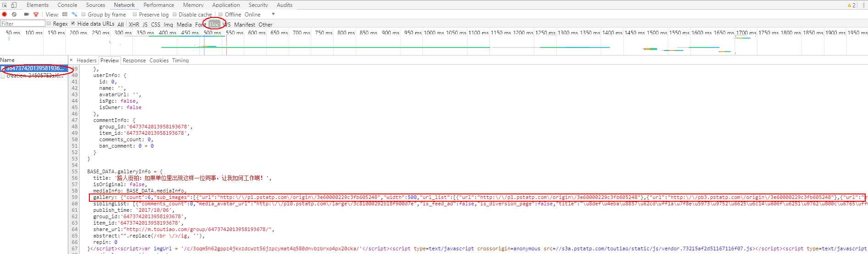Image resolution: width=868 pixels, height=254 pixels.
Task: Toggle the device toolbar icon
Action: tap(14, 5)
